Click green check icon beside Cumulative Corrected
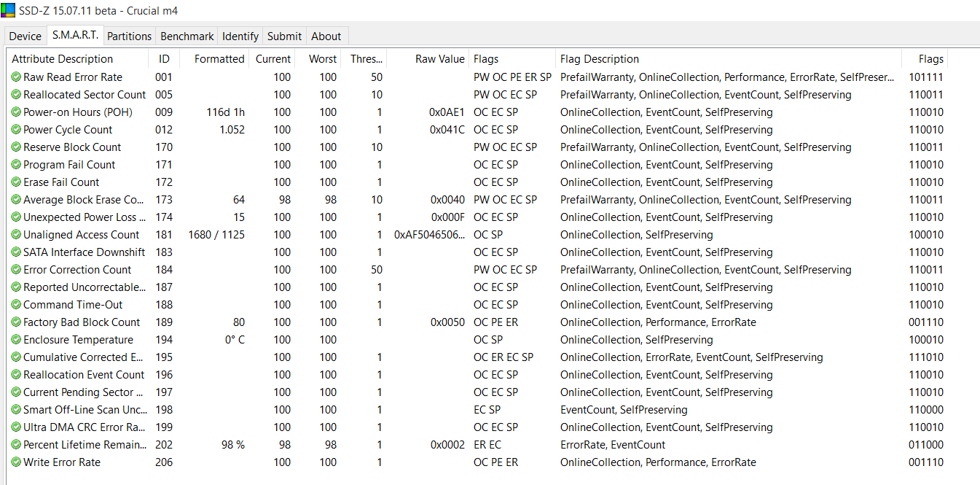Viewport: 980px width, 485px height. 16,357
